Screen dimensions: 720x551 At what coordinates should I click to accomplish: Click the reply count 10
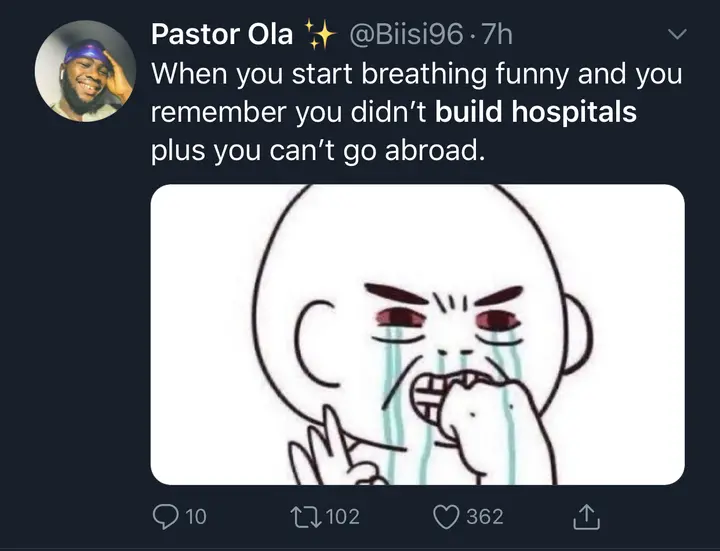click(196, 517)
